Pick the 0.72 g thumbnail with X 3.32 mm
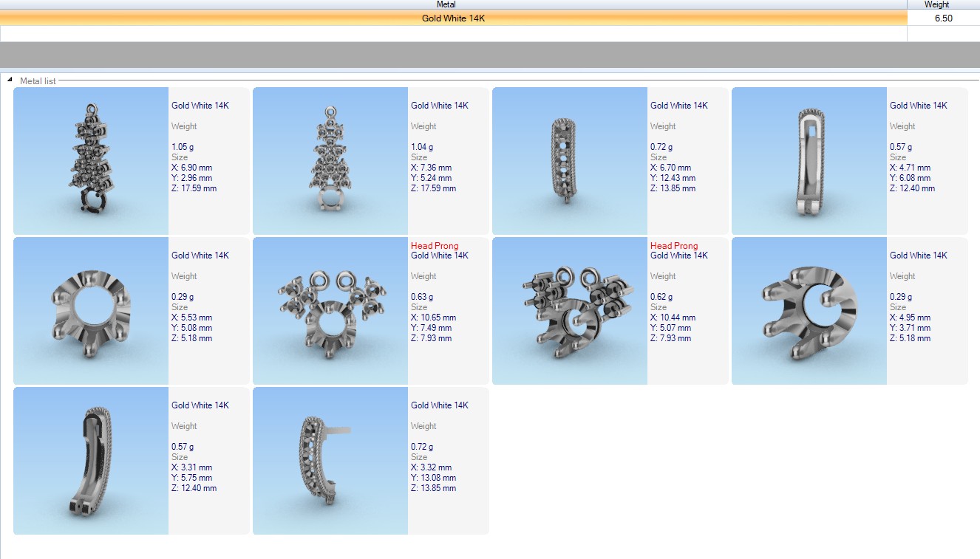The height and width of the screenshot is (559, 980). 330,461
